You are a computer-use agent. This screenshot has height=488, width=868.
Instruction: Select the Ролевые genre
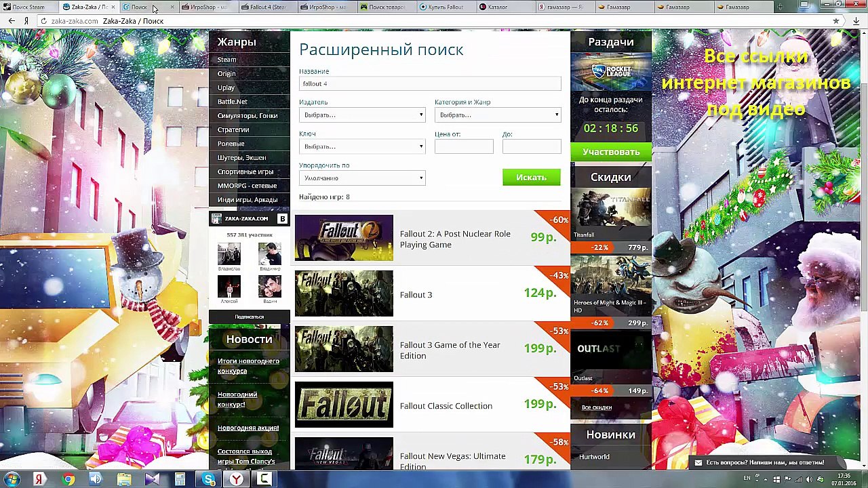tap(231, 144)
